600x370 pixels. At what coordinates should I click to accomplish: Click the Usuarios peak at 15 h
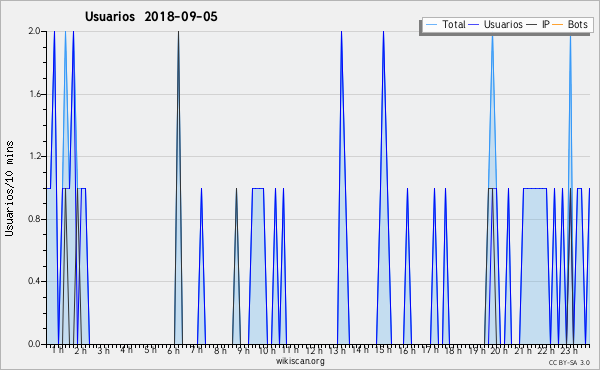click(x=383, y=32)
